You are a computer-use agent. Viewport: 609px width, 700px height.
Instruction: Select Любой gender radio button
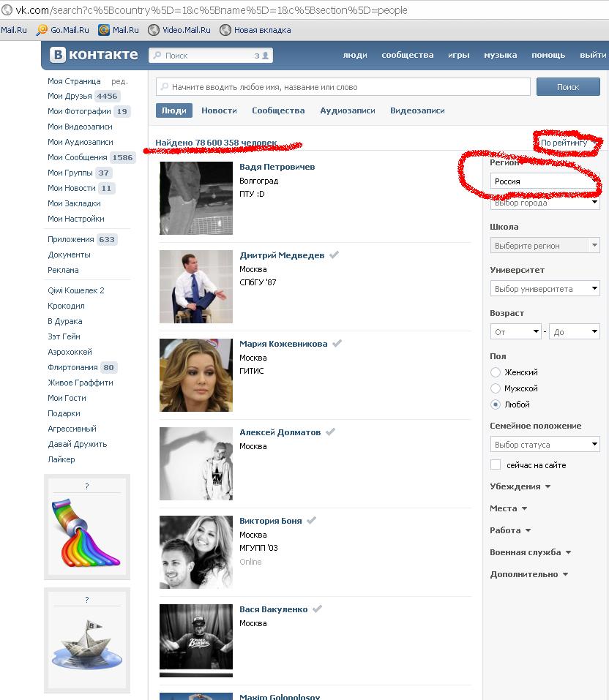click(495, 404)
